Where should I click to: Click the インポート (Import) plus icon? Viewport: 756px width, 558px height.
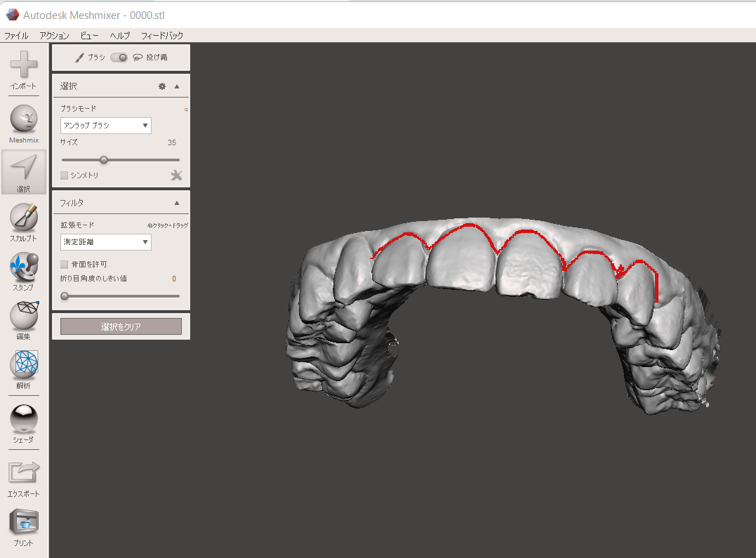24,64
